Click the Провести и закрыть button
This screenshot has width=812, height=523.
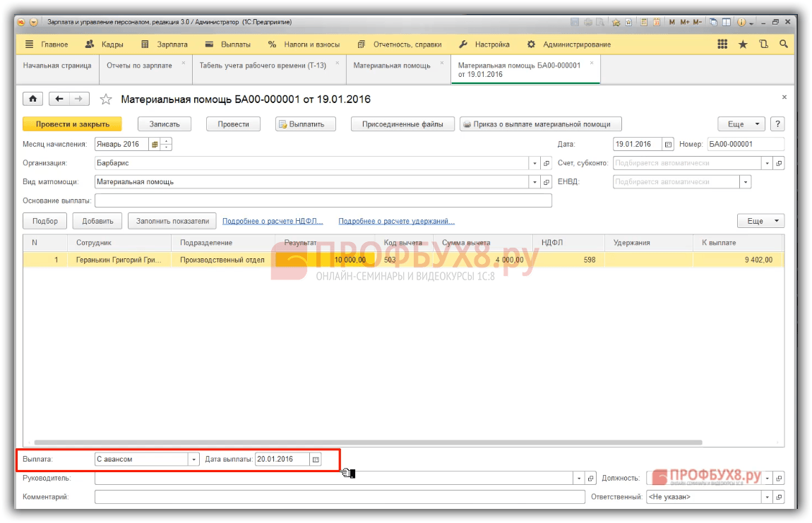[x=73, y=124]
